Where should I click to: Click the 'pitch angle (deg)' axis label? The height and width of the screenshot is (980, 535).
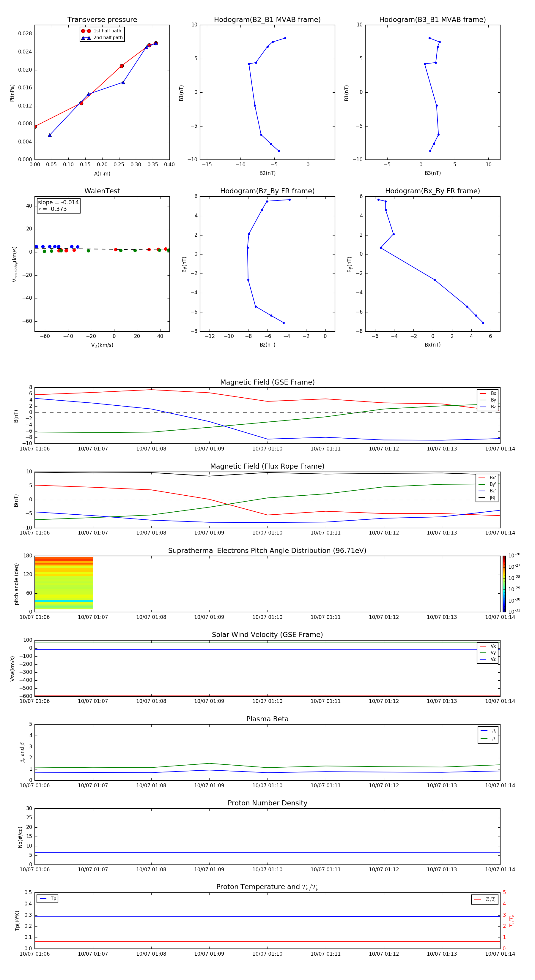coord(16,584)
